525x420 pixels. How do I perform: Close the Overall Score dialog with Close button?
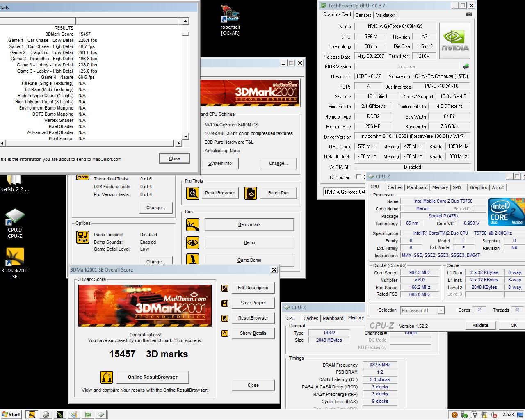[253, 385]
